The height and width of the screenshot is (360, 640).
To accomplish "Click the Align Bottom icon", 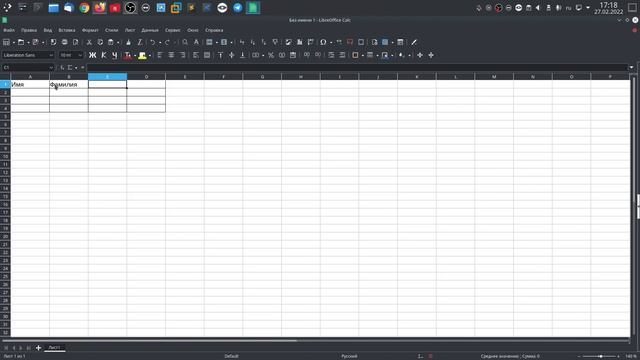I will [x=242, y=55].
